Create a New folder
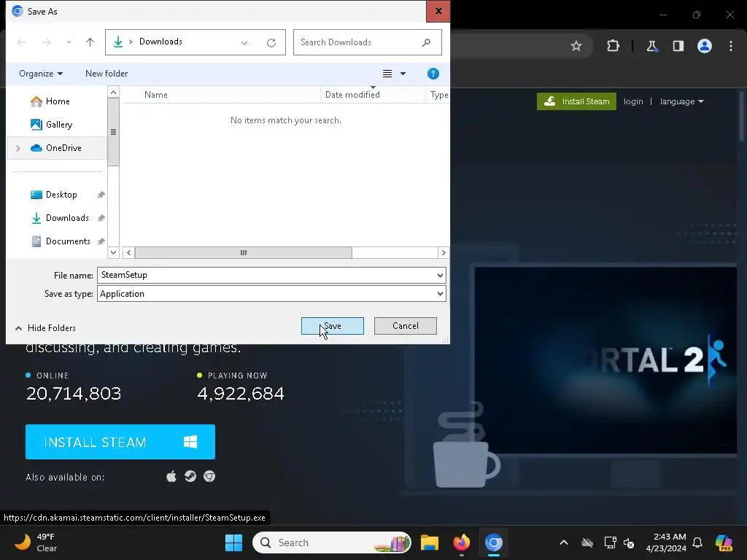This screenshot has width=747, height=560. (107, 74)
